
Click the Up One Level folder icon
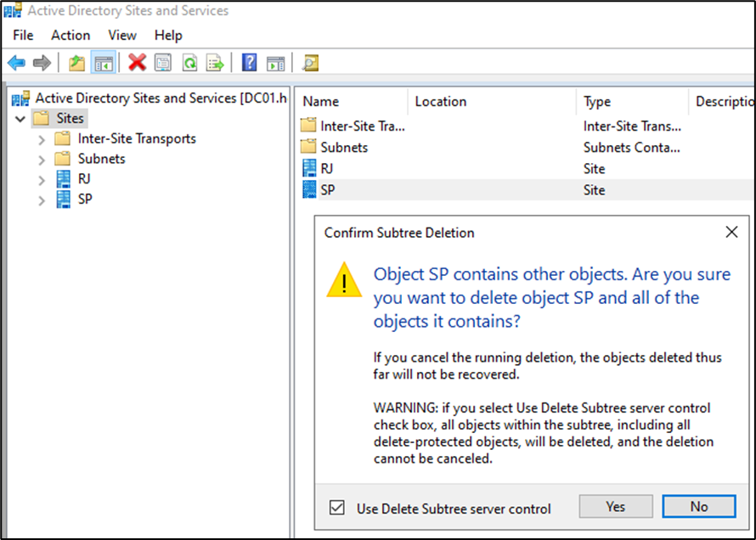tap(77, 63)
